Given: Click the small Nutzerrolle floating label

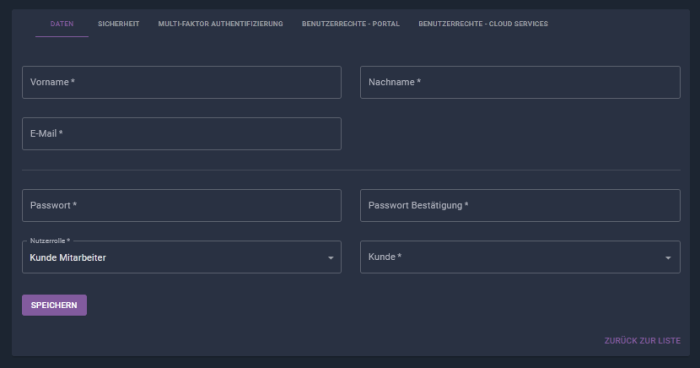Looking at the screenshot, I should click(x=50, y=241).
